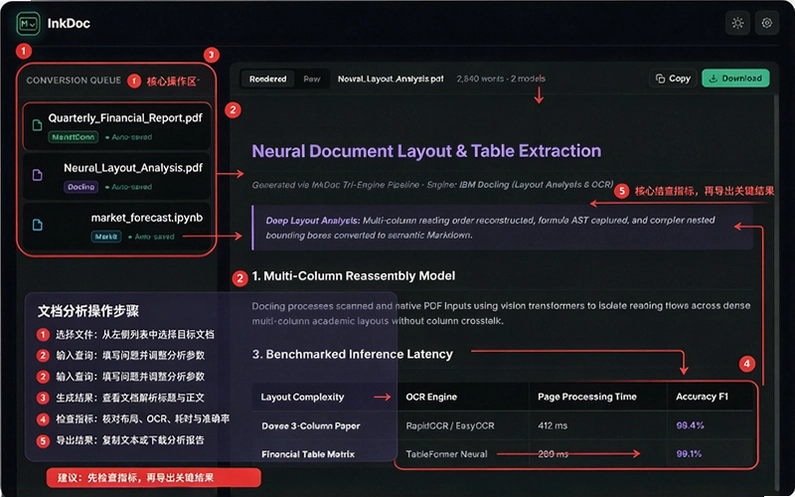
Task: Click the "412 ms" processing time cell
Action: point(552,426)
